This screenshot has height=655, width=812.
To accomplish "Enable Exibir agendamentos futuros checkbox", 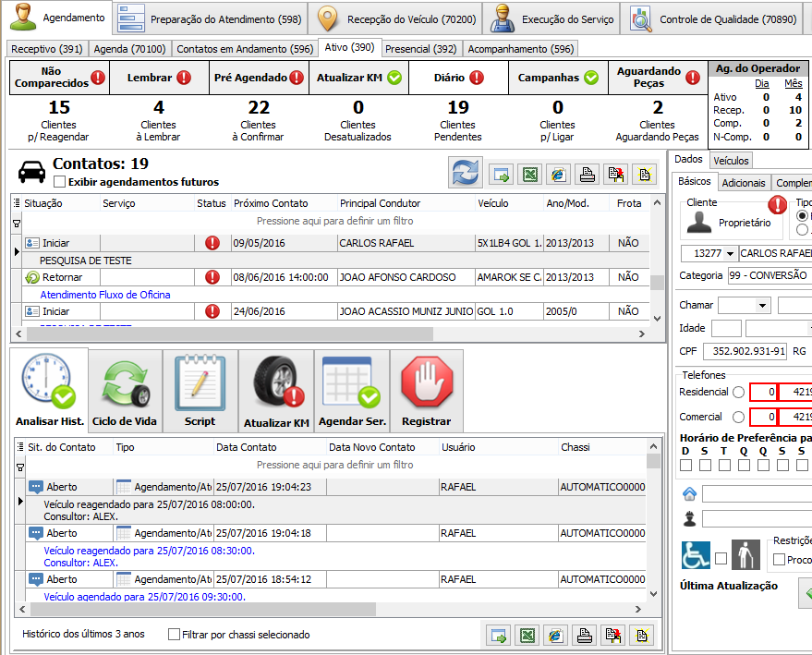I will pos(60,182).
